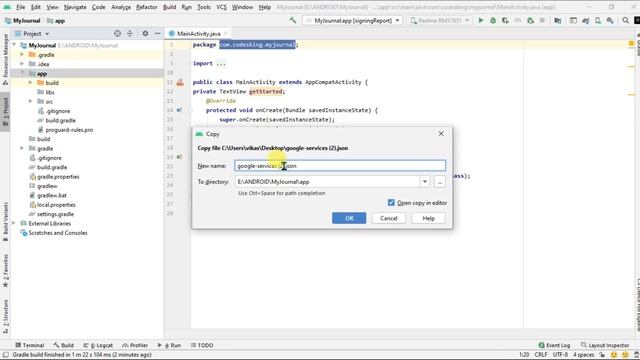Select the MainActivity.java editor tab
This screenshot has width=640, height=360.
[x=198, y=33]
